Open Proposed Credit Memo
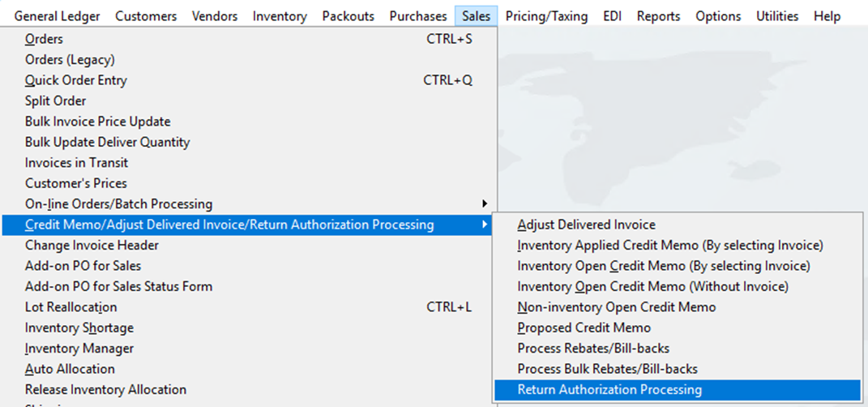The image size is (868, 407). [584, 328]
